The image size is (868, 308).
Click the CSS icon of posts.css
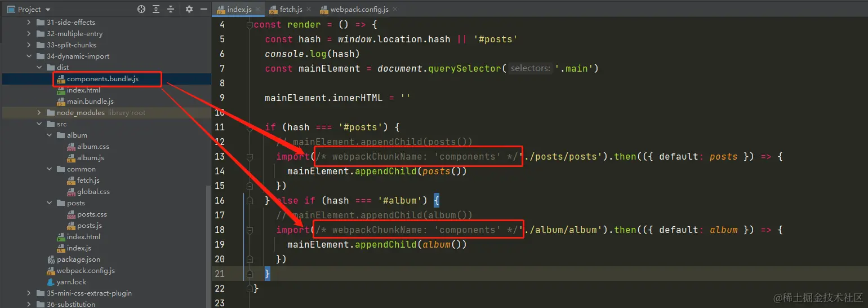point(72,214)
